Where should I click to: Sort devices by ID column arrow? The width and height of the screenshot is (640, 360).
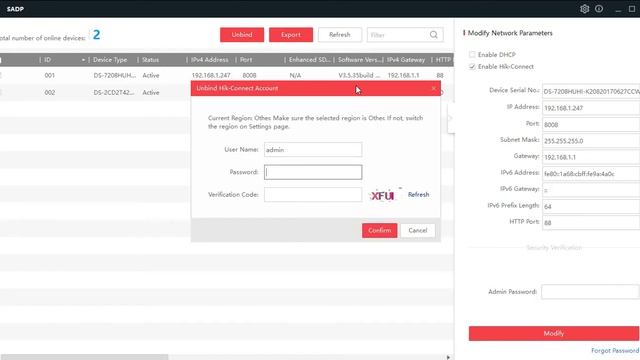click(x=83, y=60)
